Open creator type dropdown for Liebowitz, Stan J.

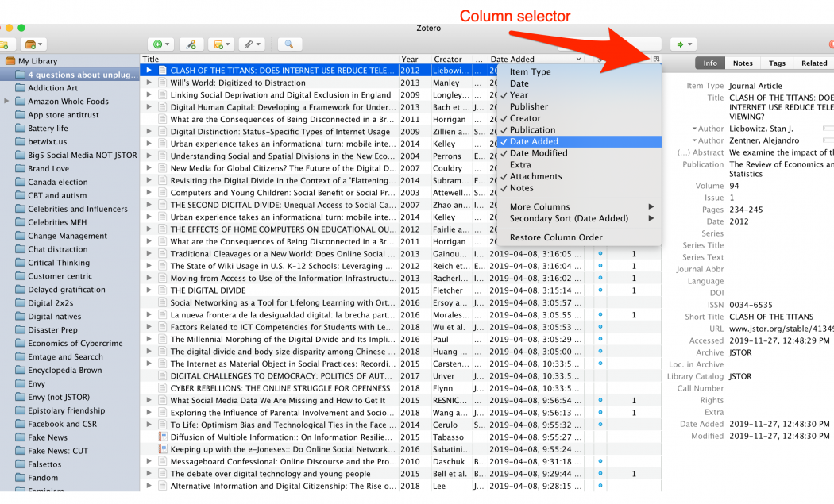tap(694, 129)
